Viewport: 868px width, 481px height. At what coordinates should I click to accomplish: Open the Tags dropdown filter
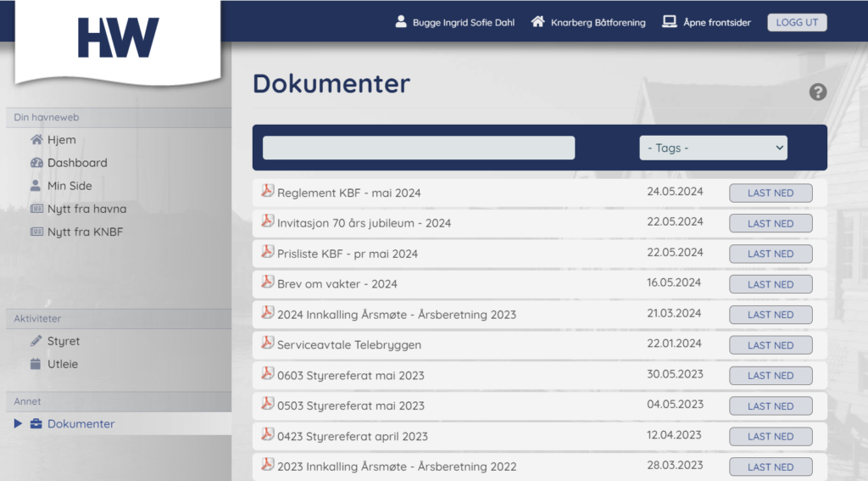(713, 148)
